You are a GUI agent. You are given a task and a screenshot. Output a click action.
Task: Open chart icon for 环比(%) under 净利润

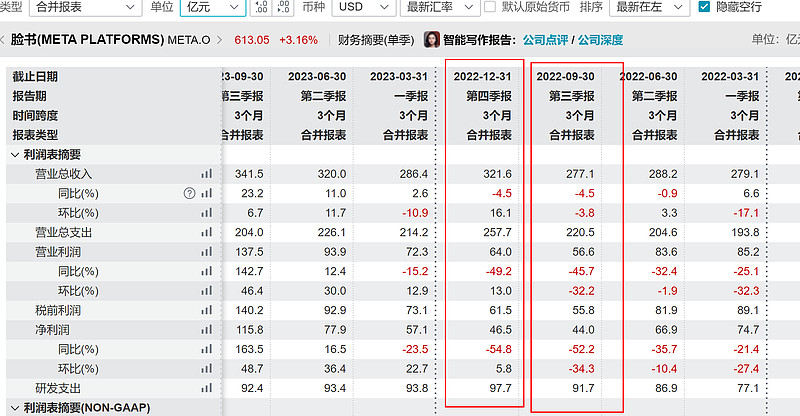206,369
